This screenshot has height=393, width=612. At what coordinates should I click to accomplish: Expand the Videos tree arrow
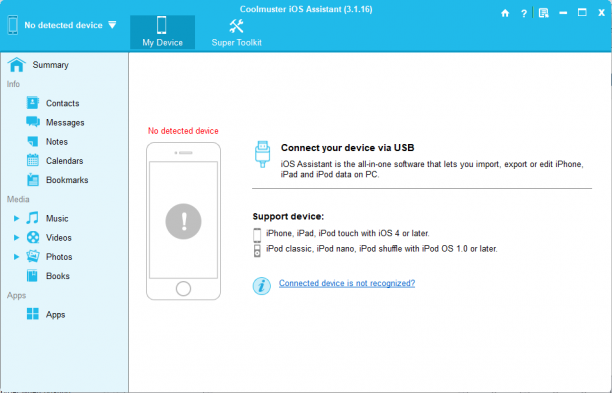16,237
